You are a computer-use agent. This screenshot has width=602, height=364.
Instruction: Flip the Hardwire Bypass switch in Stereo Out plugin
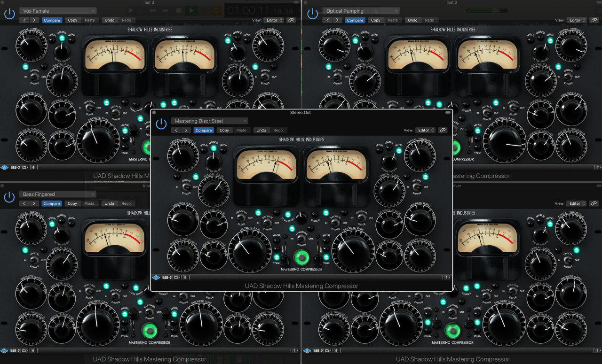click(301, 239)
